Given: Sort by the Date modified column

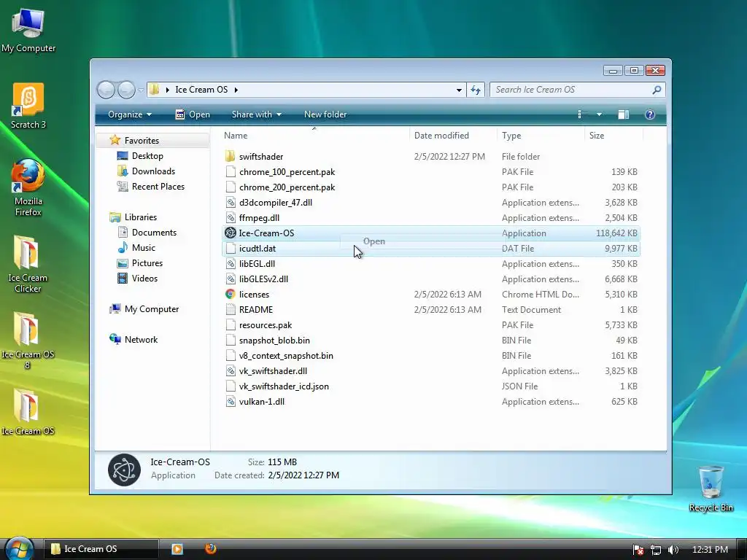Looking at the screenshot, I should pos(452,135).
